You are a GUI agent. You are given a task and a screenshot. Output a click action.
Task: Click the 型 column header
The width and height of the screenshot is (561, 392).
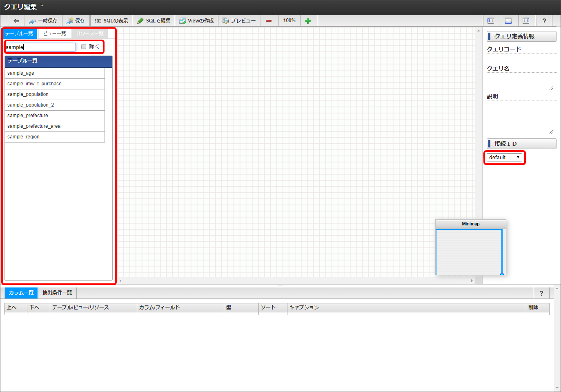click(241, 307)
